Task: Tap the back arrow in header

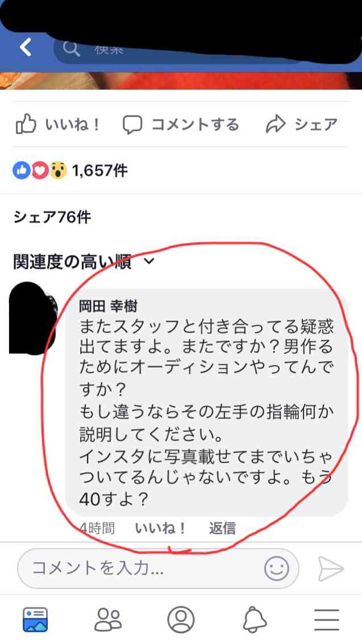Action: (26, 48)
